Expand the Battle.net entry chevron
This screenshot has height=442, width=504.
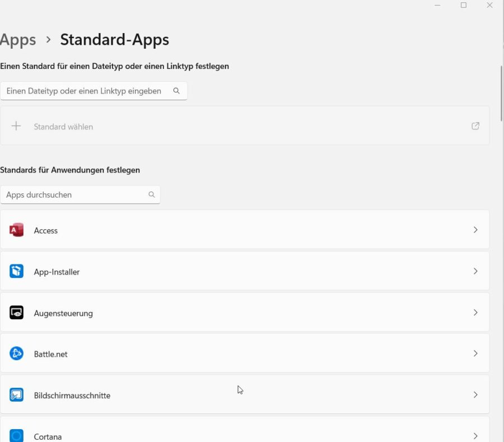click(475, 353)
